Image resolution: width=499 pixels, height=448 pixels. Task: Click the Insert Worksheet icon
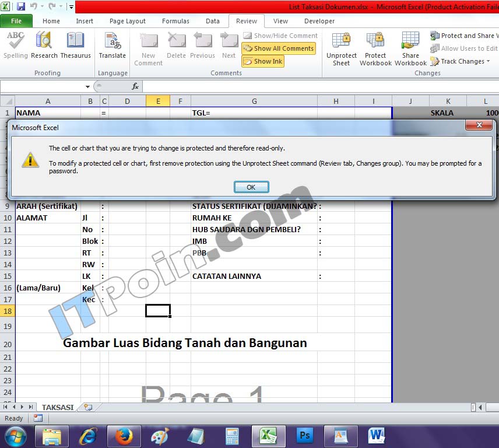(x=88, y=407)
